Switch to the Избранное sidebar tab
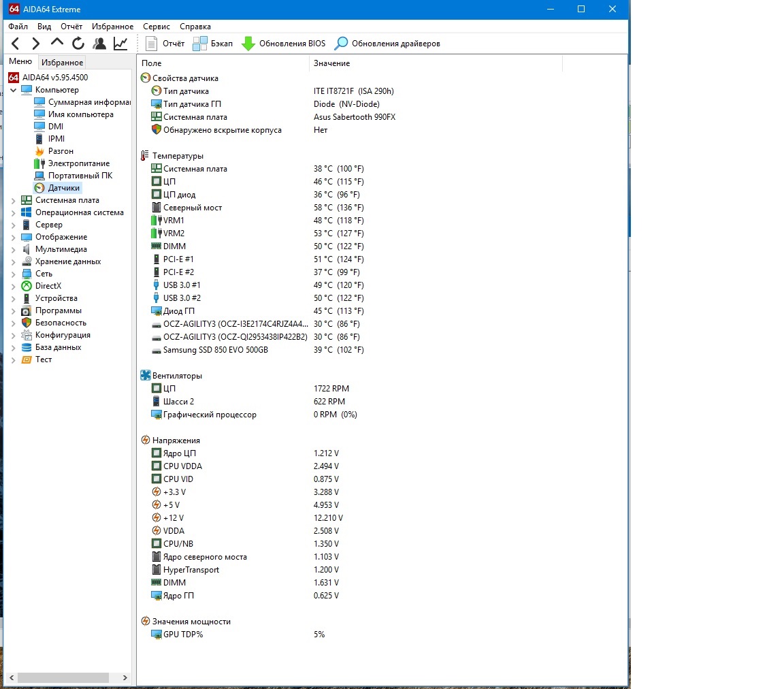 pyautogui.click(x=62, y=63)
